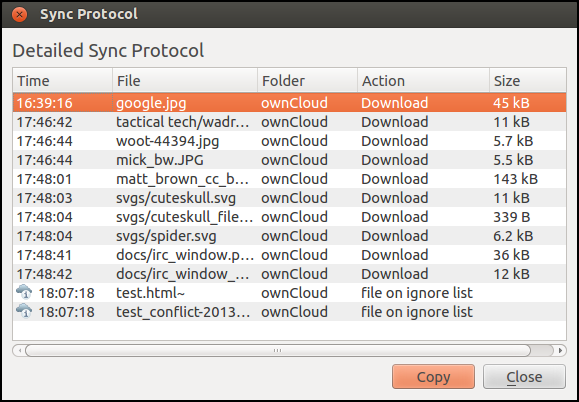The width and height of the screenshot is (579, 402).
Task: Click the Copy button
Action: (x=433, y=377)
